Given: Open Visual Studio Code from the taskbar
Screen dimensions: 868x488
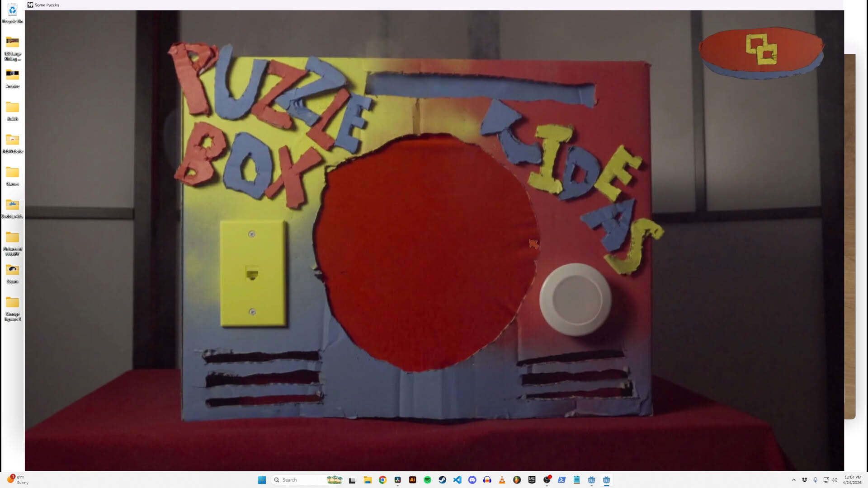Looking at the screenshot, I should [x=457, y=480].
